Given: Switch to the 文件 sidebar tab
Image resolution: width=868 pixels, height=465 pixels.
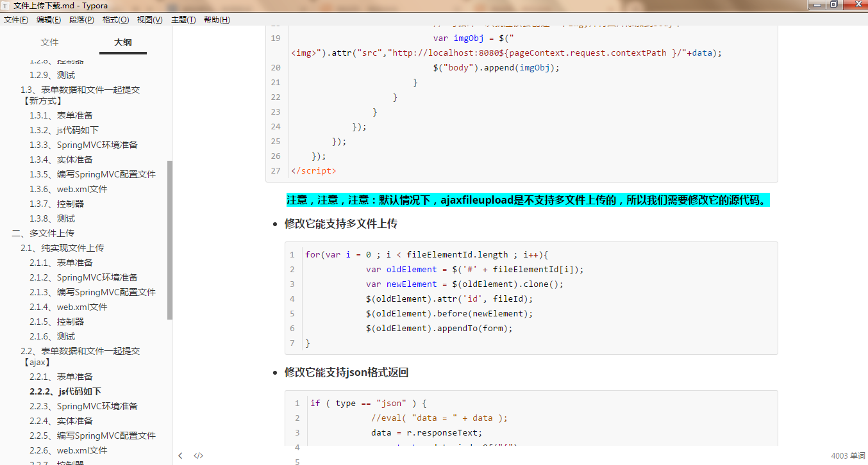Looking at the screenshot, I should (49, 42).
